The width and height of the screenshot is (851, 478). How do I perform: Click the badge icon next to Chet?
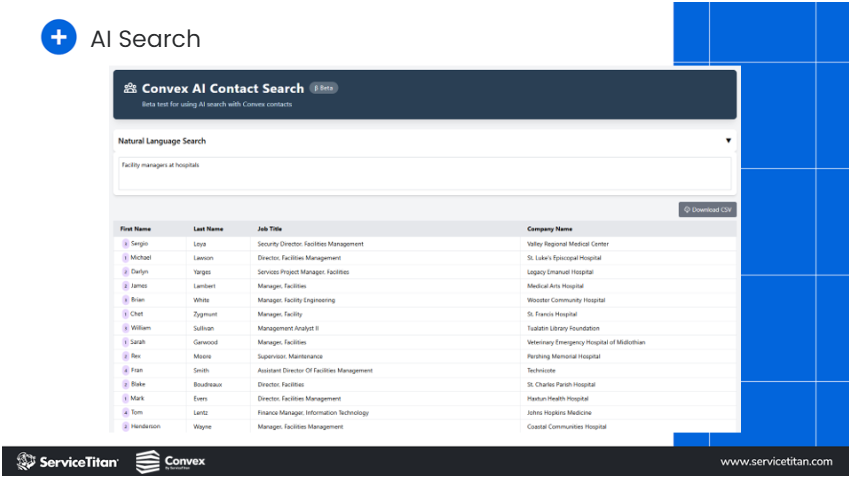[x=125, y=315]
